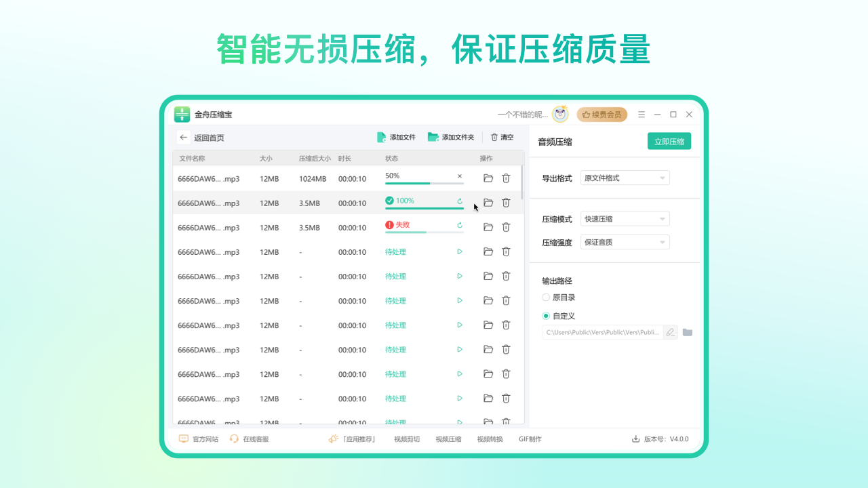Cancel the in-progress 50% compression task
This screenshot has height=488, width=868.
coord(460,176)
